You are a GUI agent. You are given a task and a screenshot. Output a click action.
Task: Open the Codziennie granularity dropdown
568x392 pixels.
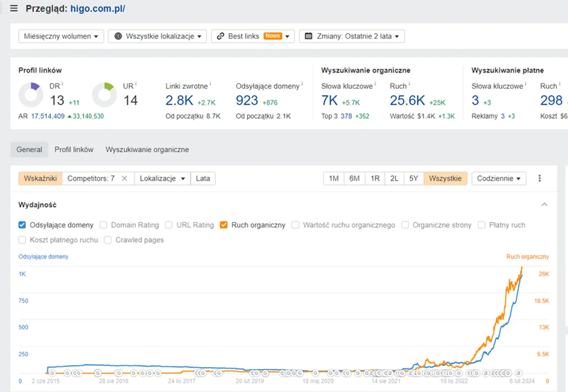pyautogui.click(x=499, y=178)
